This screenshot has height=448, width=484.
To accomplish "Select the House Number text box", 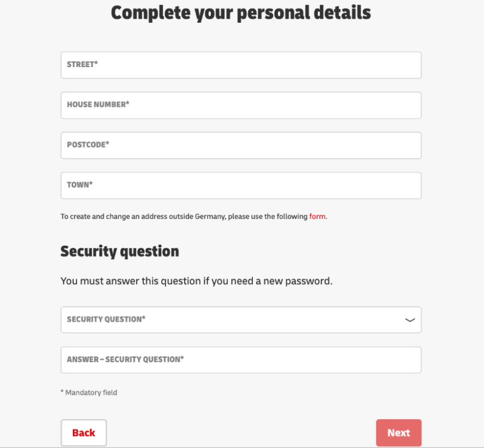I will click(241, 105).
